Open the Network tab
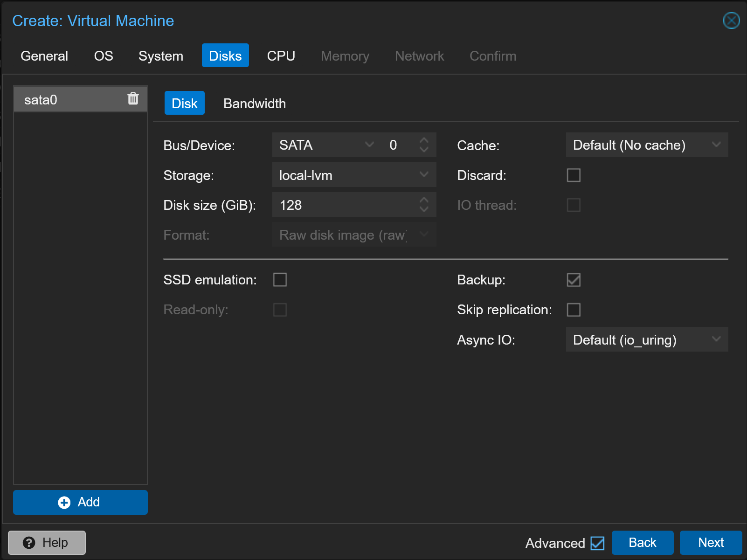The height and width of the screenshot is (560, 747). point(420,56)
